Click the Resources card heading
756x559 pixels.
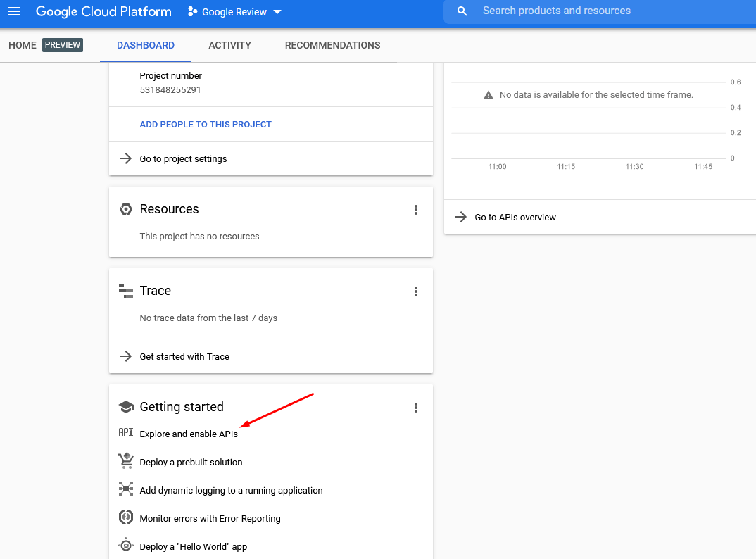click(x=169, y=209)
